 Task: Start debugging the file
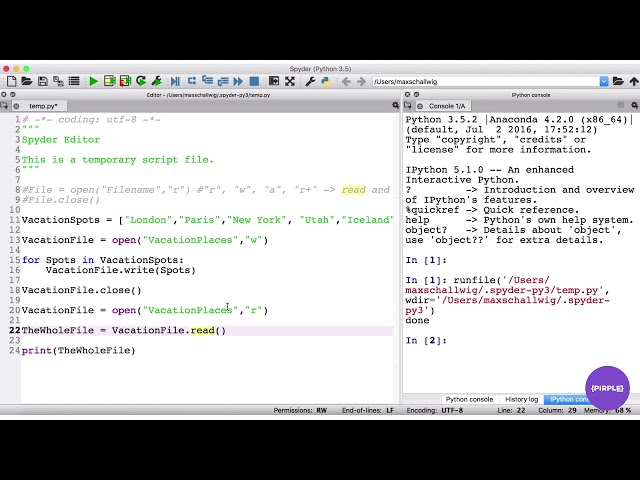(x=175, y=81)
